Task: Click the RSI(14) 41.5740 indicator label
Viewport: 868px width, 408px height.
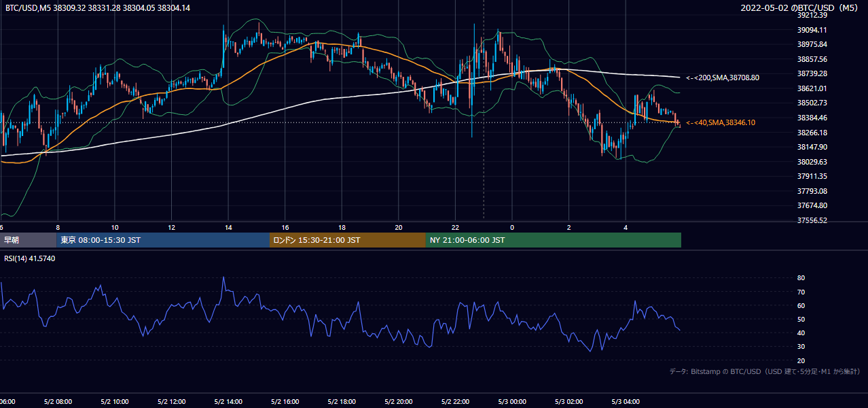Action: pos(30,258)
